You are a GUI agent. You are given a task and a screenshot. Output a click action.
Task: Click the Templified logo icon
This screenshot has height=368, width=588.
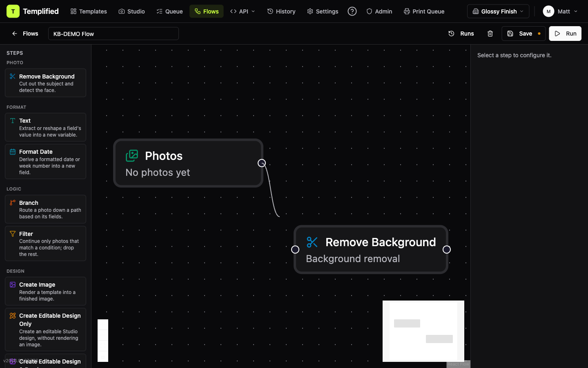[13, 11]
